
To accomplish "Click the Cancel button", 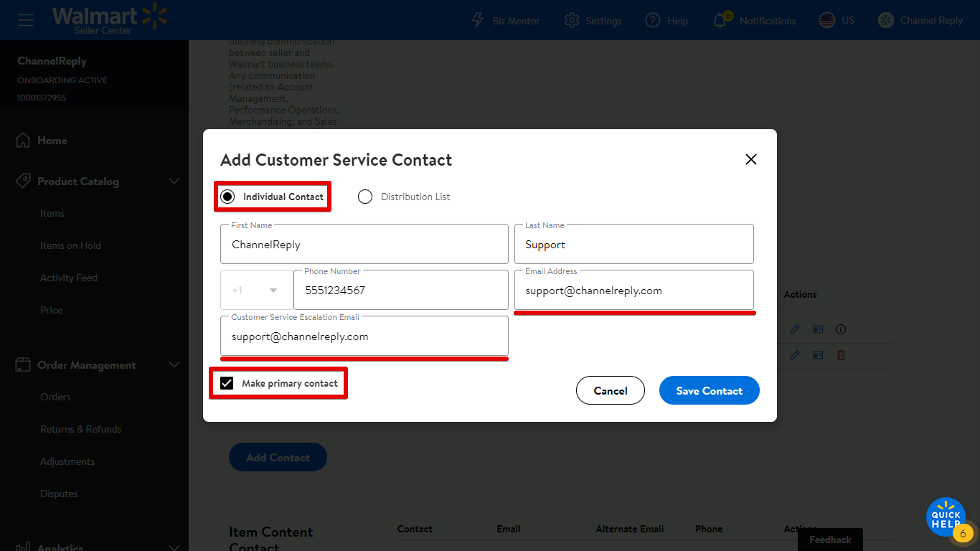I will click(x=611, y=390).
